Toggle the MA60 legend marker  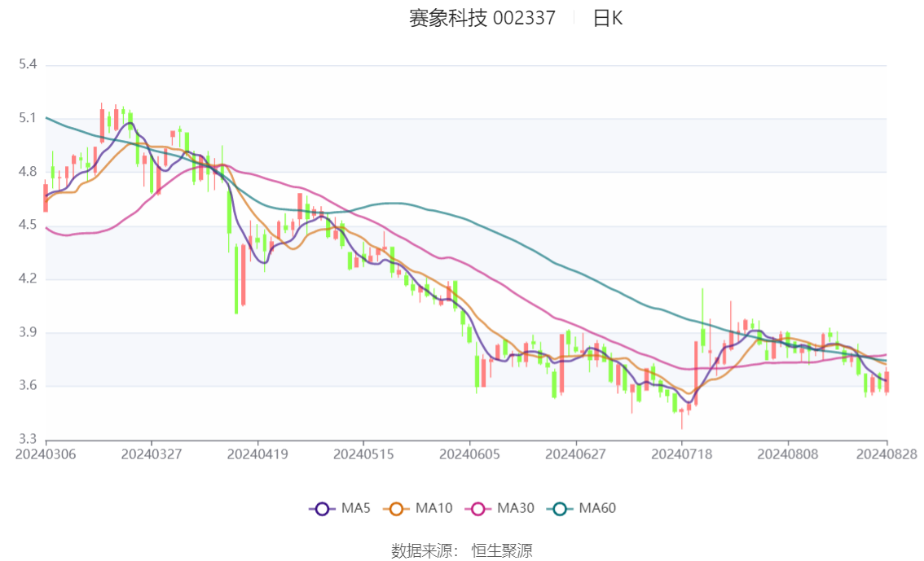pos(560,509)
